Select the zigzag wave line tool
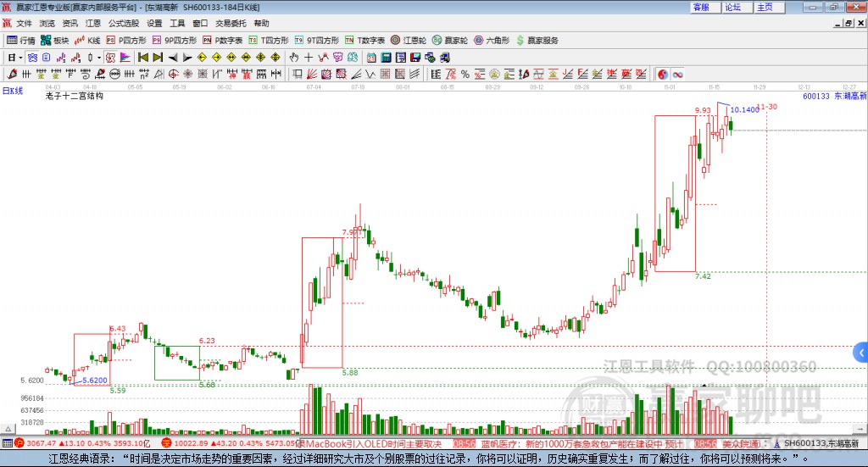 click(x=370, y=74)
